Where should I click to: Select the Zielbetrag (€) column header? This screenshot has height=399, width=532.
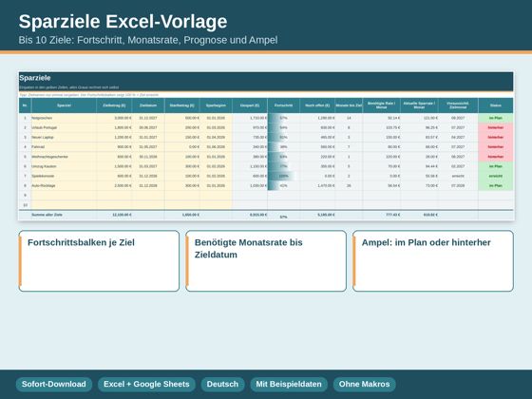point(114,105)
